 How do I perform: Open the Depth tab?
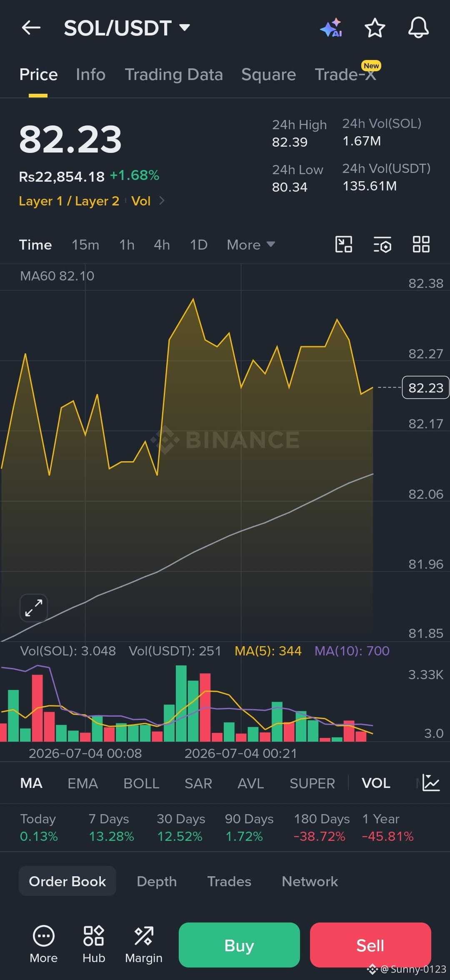coord(157,881)
